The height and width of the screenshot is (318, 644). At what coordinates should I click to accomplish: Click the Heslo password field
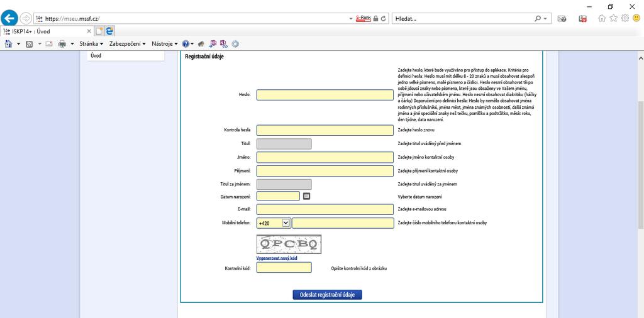click(325, 95)
